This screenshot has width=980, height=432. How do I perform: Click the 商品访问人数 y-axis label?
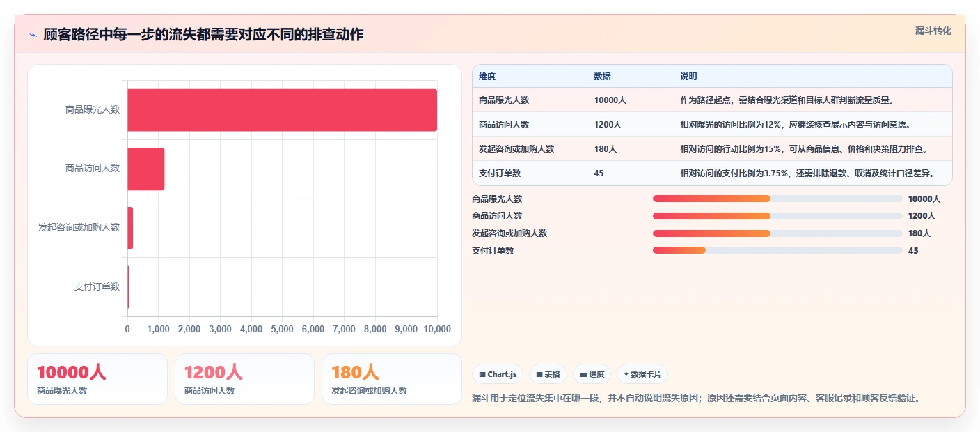[x=93, y=168]
